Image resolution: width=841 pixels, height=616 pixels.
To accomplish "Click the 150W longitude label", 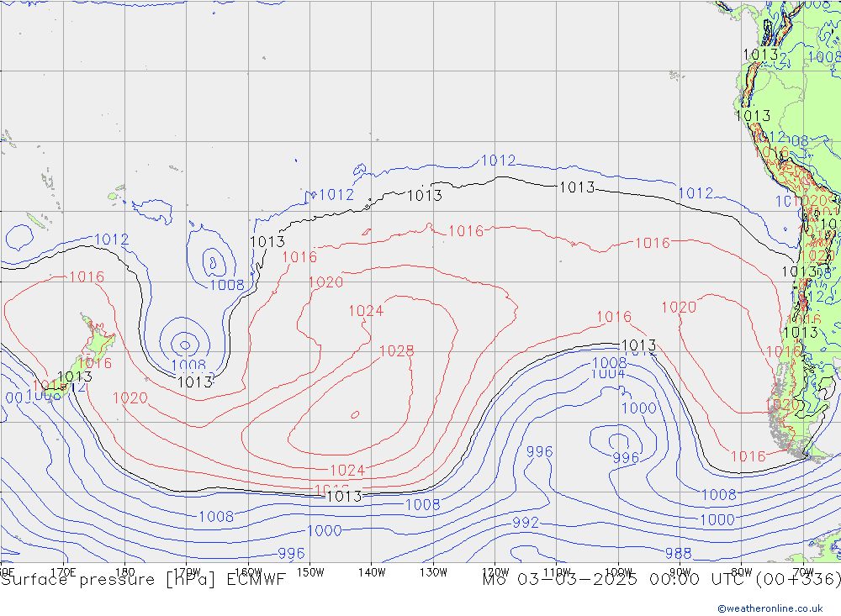I will pos(310,572).
